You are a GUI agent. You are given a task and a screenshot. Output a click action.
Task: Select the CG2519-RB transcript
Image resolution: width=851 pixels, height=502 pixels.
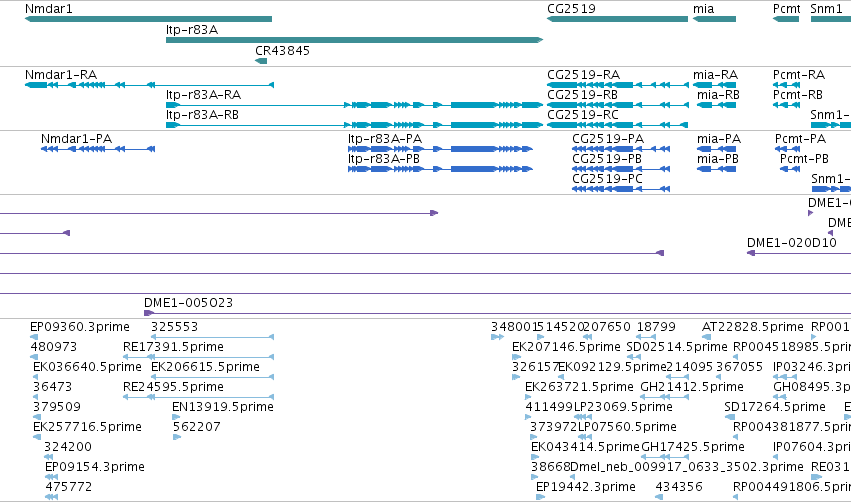coord(618,105)
